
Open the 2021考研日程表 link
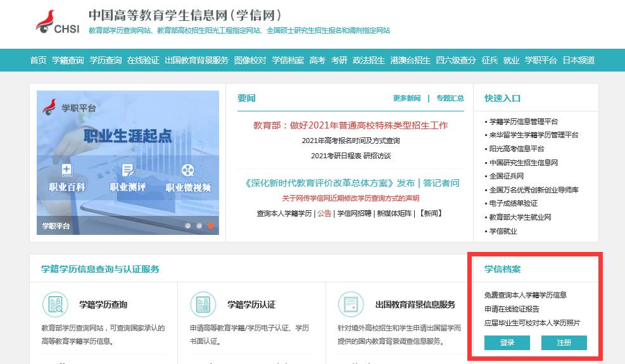pos(336,156)
